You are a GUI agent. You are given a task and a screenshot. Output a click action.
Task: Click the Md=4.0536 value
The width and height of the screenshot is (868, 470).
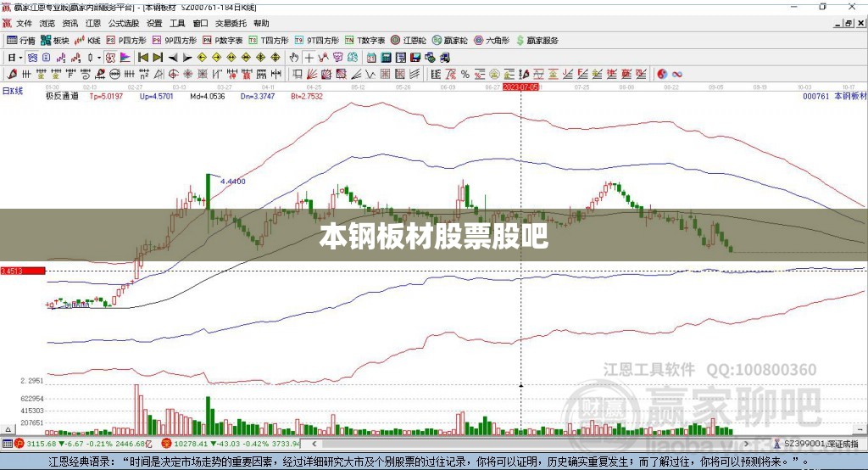208,97
